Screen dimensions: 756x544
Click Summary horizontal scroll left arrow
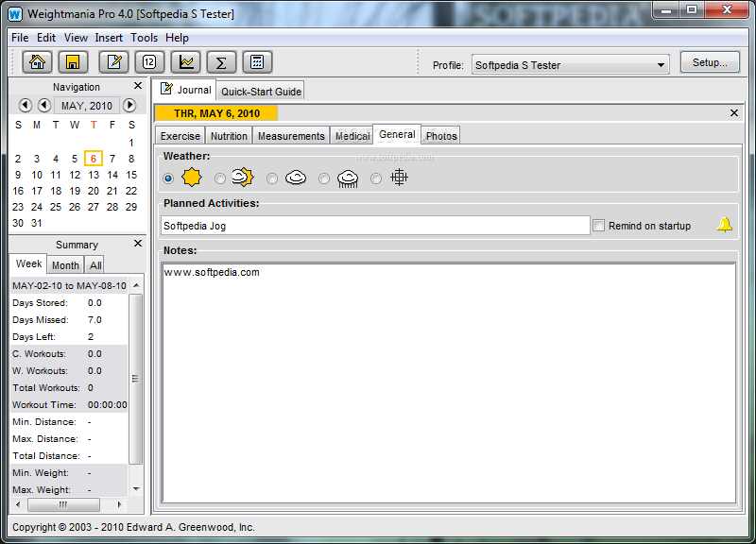click(18, 504)
